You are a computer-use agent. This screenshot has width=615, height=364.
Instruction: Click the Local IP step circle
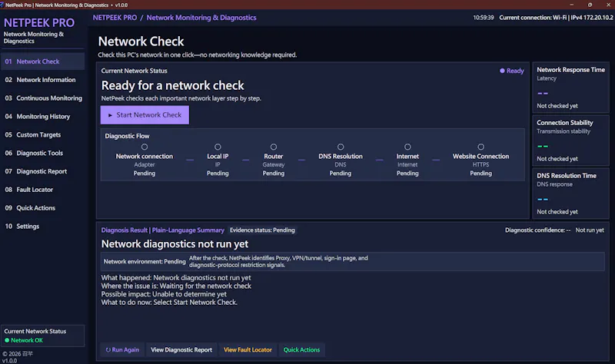coord(218,147)
